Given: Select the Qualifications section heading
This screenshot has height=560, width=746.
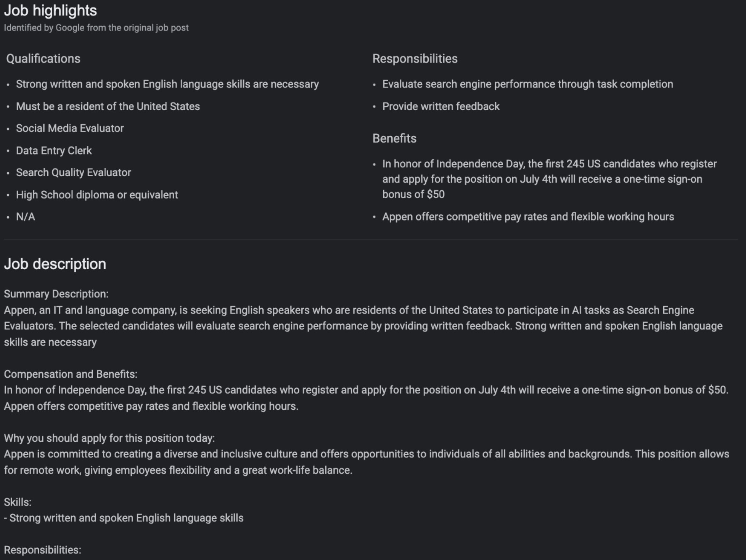Looking at the screenshot, I should [43, 59].
